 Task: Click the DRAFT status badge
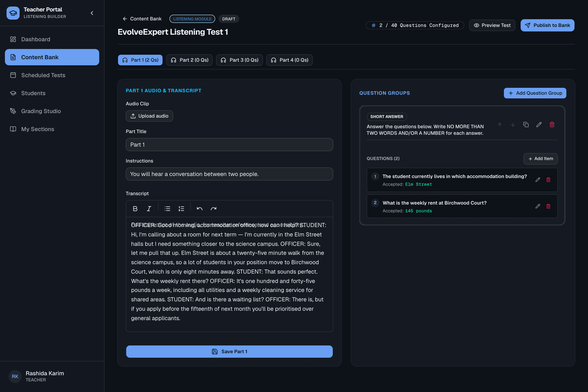click(229, 19)
